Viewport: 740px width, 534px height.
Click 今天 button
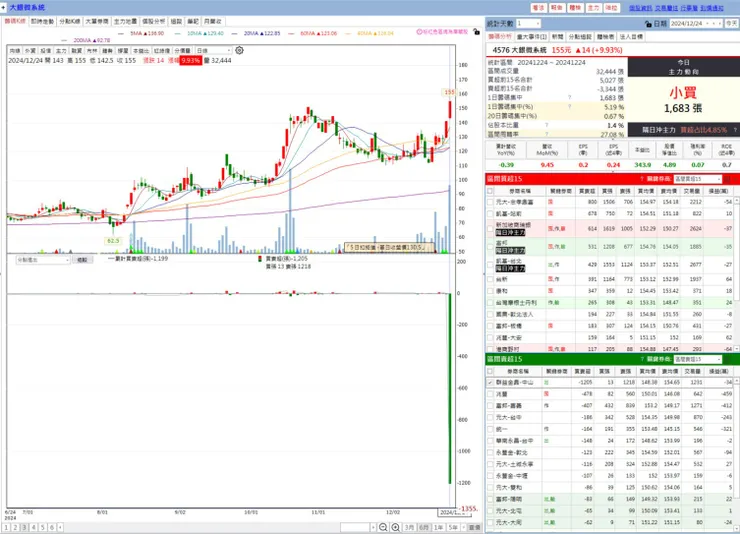point(731,23)
